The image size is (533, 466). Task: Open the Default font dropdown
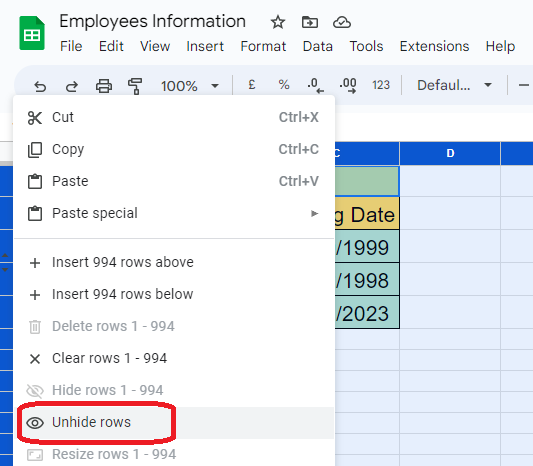point(454,85)
